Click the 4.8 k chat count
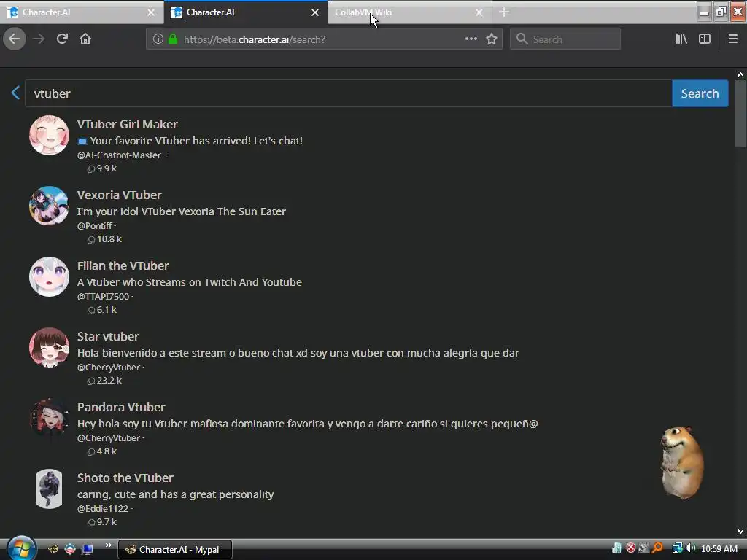Screen dimensions: 747x560 (101, 451)
